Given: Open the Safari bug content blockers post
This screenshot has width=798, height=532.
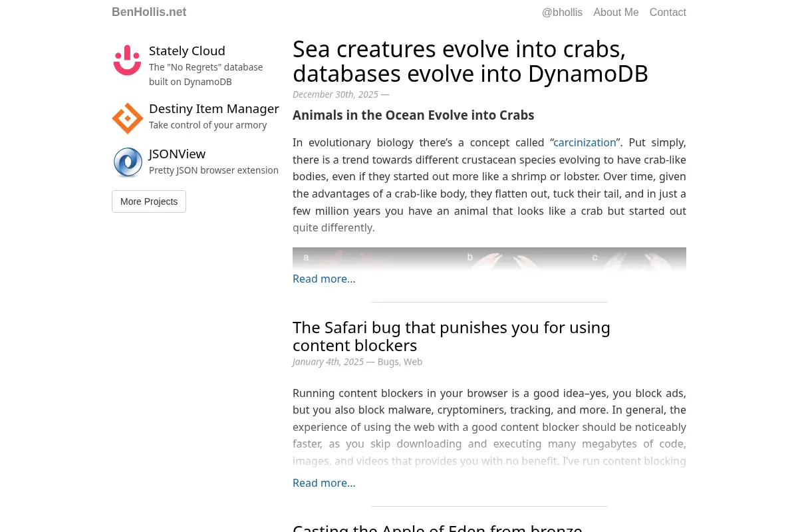Looking at the screenshot, I should click(452, 336).
